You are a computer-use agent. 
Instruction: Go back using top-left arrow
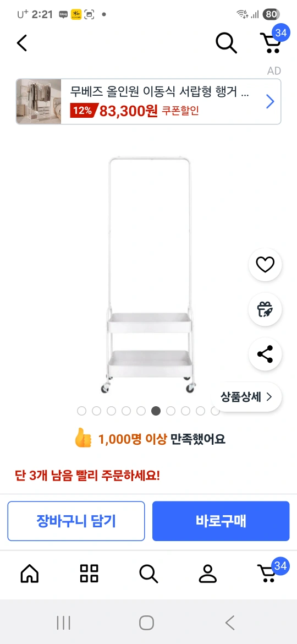click(22, 43)
